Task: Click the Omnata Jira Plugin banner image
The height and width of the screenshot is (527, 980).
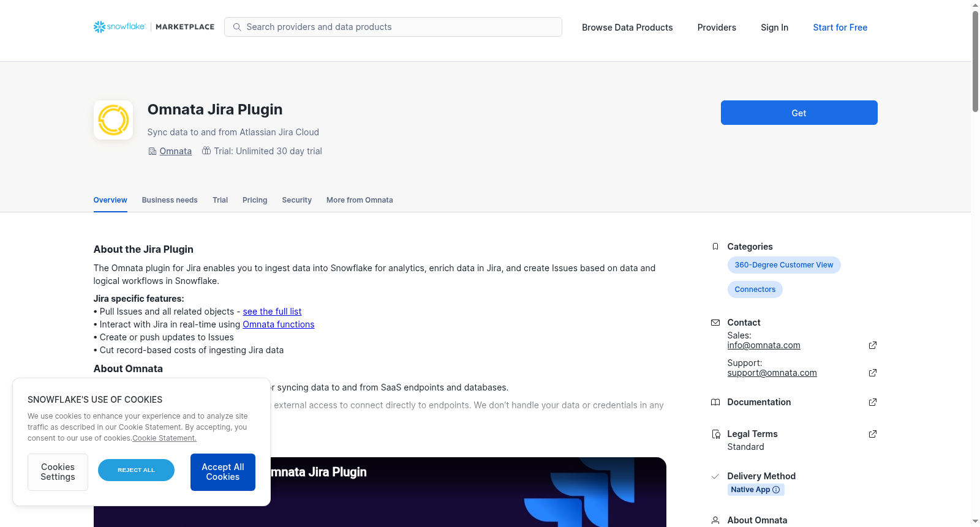Action: click(380, 492)
